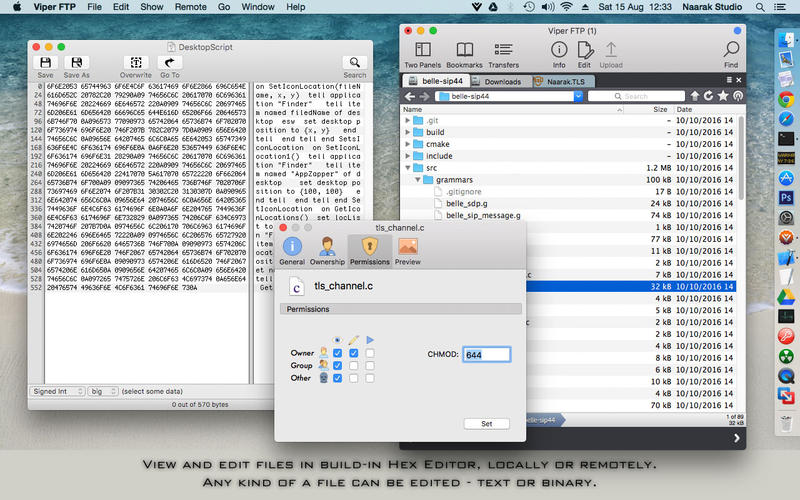800x500 pixels.
Task: Open Google Chrome from the Dock
Action: click(786, 99)
